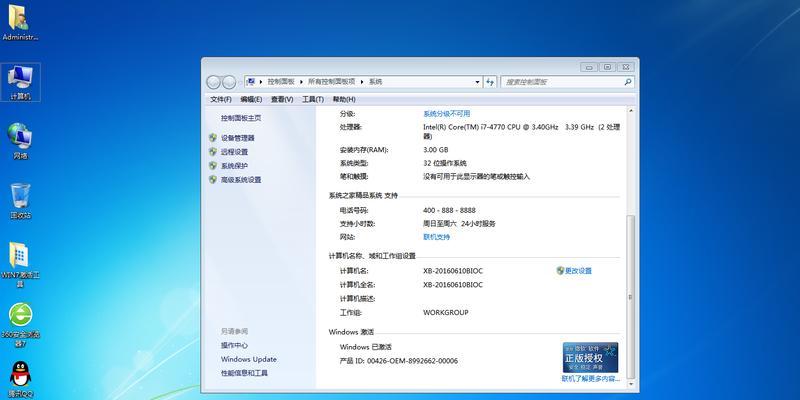Open the WIN7激活工具 desktop icon
Image resolution: width=800 pixels, height=400 pixels.
[x=20, y=265]
